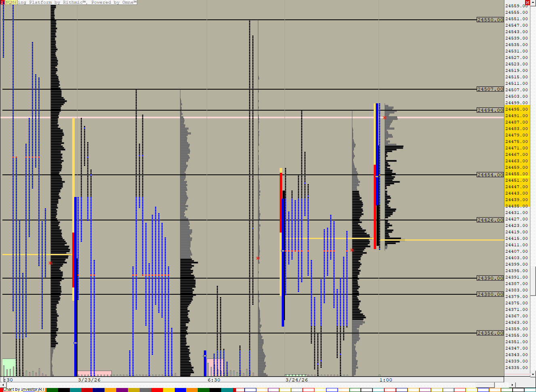536x392 pixels.
Task: Click the 'Chart by Investor/RT' label
Action: (x=23, y=389)
